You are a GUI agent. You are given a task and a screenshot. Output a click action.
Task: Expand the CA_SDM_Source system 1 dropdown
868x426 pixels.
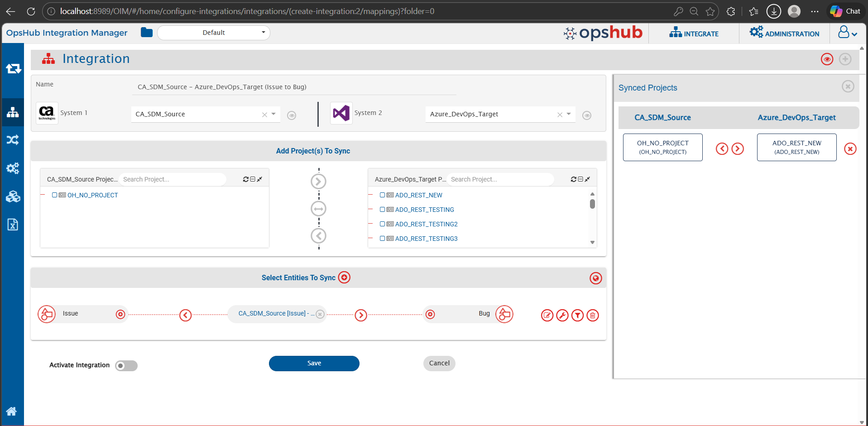[273, 114]
